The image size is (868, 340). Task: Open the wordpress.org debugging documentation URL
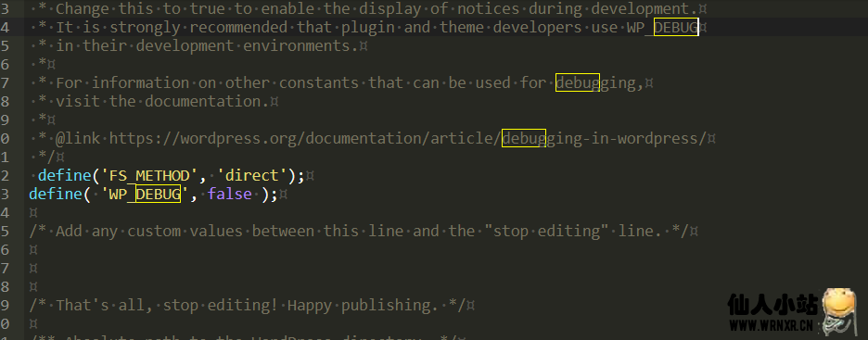tap(408, 138)
